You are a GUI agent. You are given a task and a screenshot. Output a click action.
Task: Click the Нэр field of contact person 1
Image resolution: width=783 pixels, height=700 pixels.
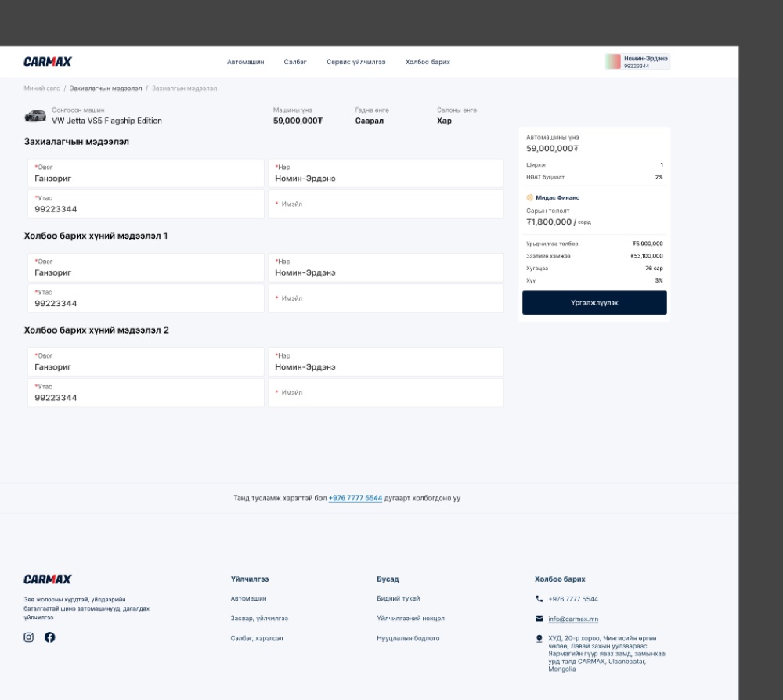[x=385, y=268]
